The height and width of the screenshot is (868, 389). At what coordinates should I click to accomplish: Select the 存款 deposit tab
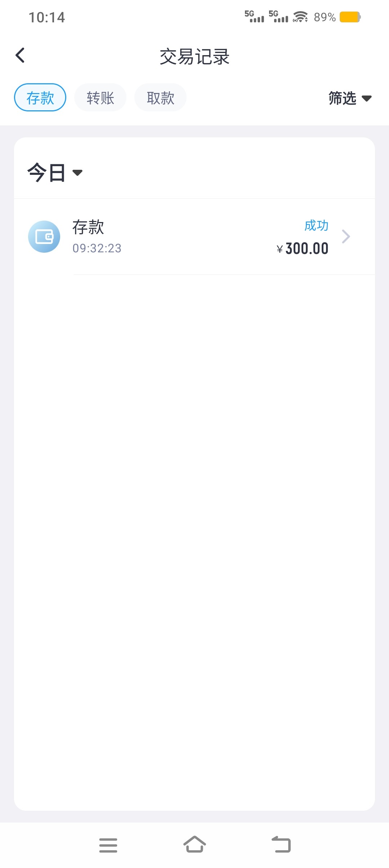click(x=40, y=98)
